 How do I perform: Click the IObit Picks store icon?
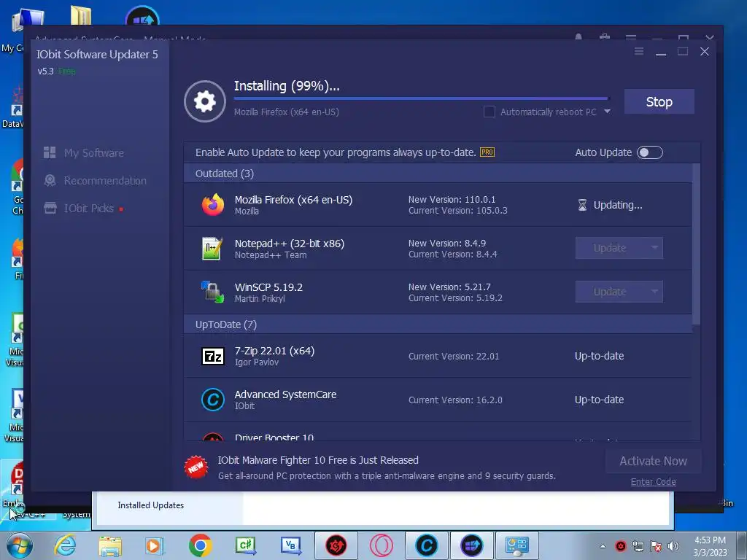click(50, 208)
